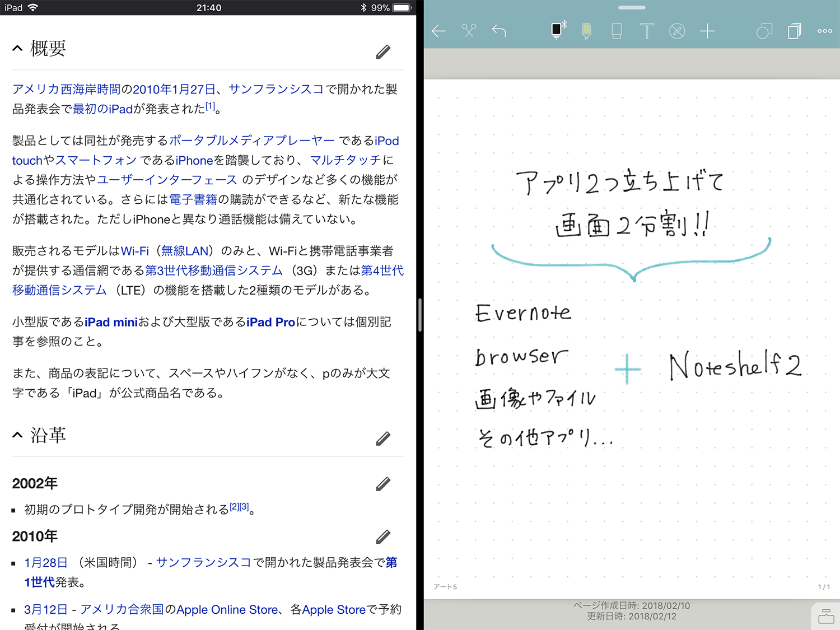
Task: Edit the 2010年 section pencil icon
Action: coord(383,536)
